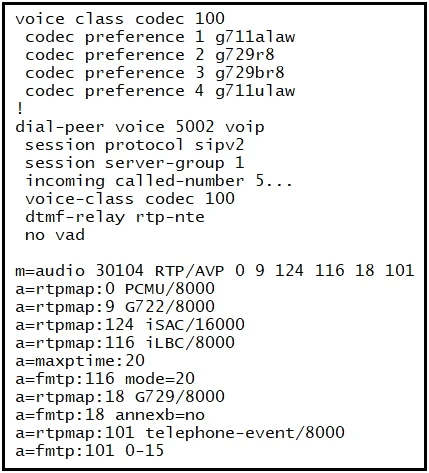Click the "voice class codec 100" line
The width and height of the screenshot is (429, 473).
point(120,19)
